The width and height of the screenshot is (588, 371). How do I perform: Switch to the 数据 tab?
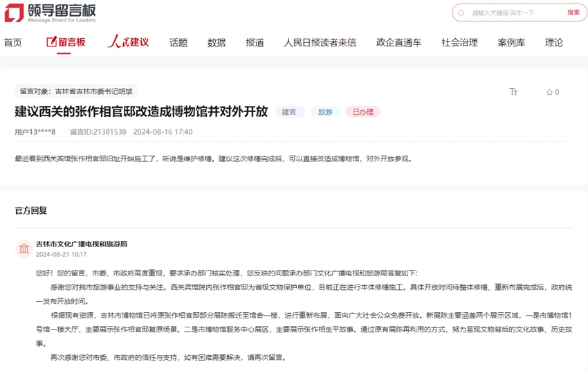(x=217, y=42)
